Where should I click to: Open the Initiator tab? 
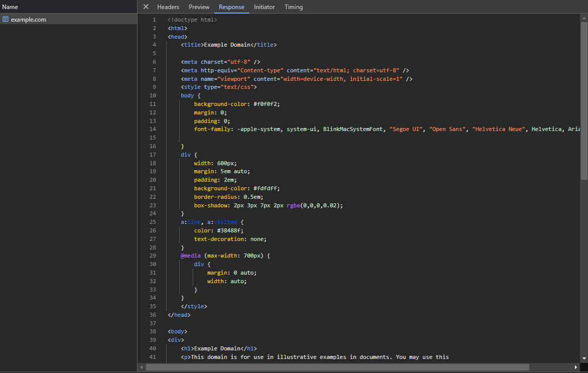click(x=264, y=7)
